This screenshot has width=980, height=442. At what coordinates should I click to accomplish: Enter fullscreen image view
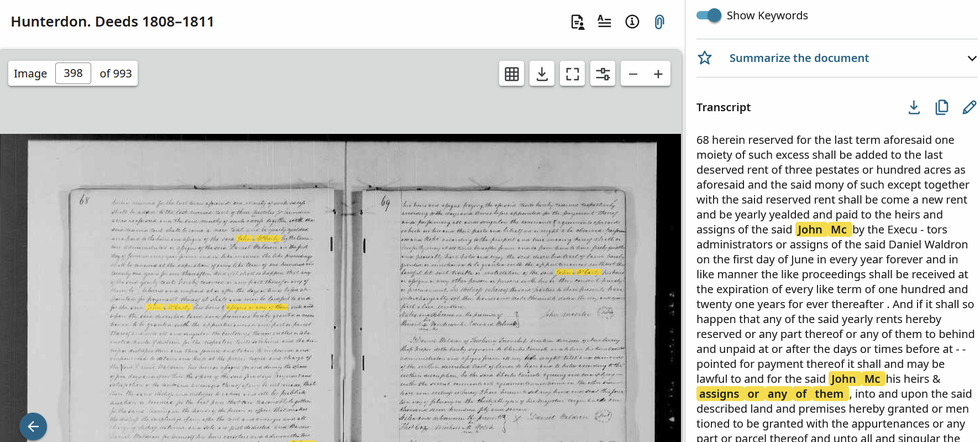pyautogui.click(x=573, y=74)
